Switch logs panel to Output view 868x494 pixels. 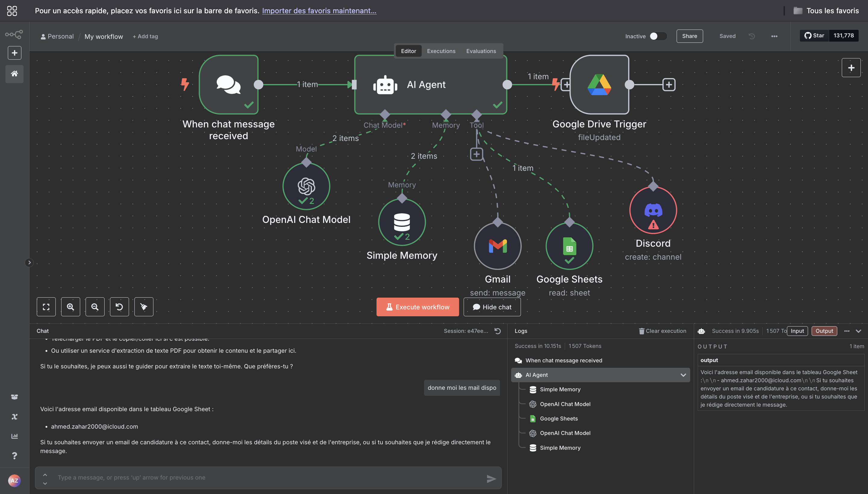[825, 331]
